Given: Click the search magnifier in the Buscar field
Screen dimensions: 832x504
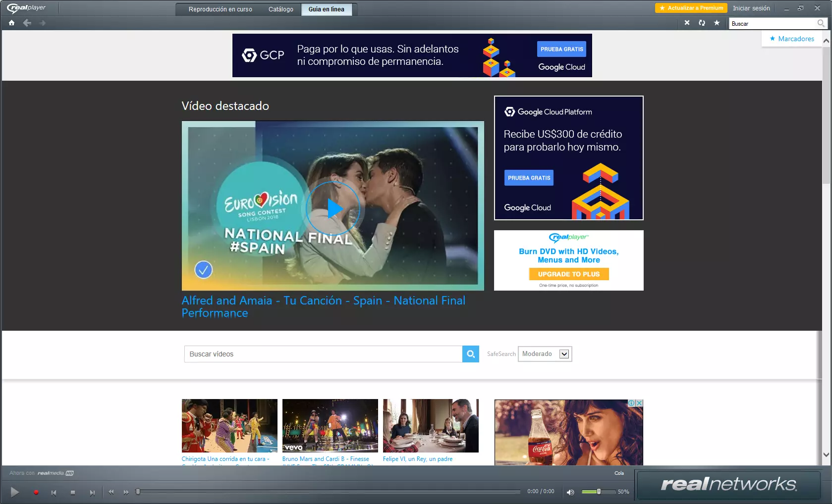Looking at the screenshot, I should tap(820, 23).
